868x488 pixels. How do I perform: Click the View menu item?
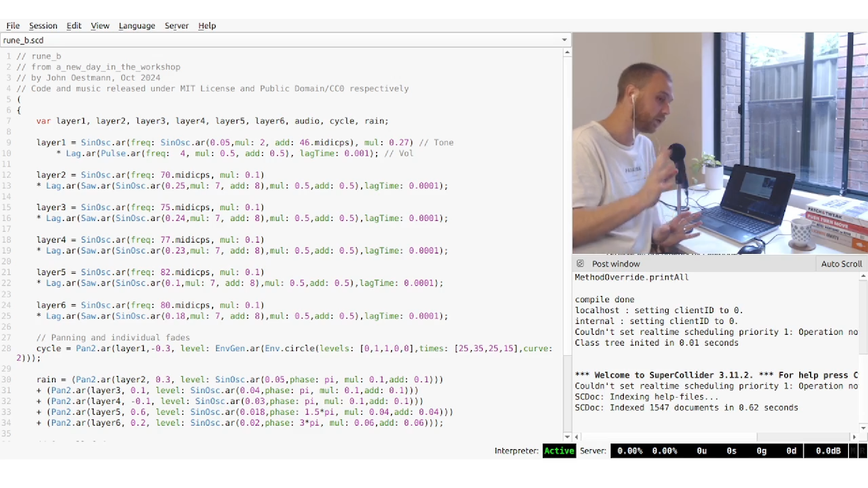[x=100, y=26]
